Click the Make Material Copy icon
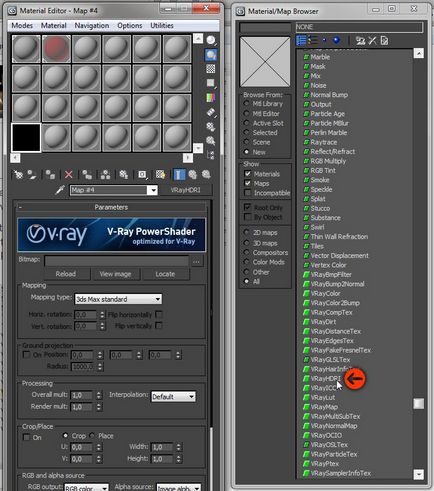Screen dimensions: 434x491 click(x=87, y=174)
